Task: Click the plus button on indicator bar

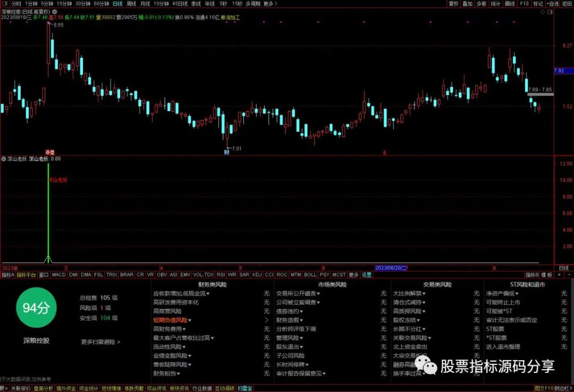Action: (x=559, y=275)
